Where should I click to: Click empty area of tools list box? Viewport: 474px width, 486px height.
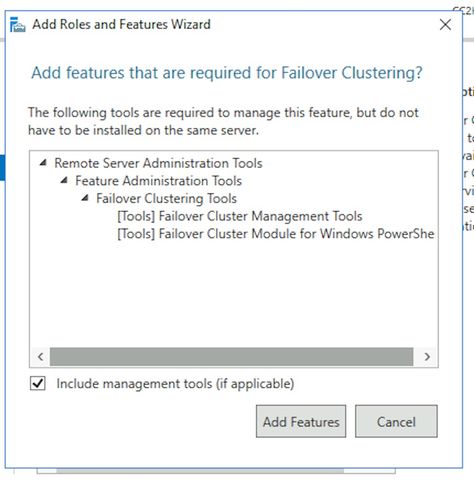click(233, 293)
